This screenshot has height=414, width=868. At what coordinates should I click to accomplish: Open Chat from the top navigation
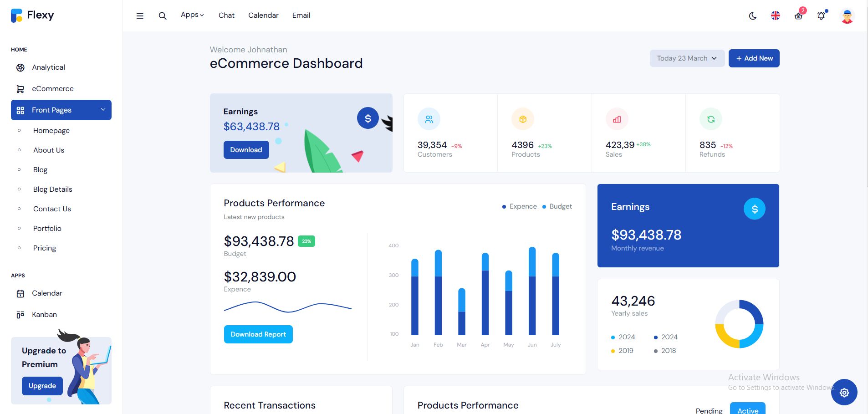226,15
